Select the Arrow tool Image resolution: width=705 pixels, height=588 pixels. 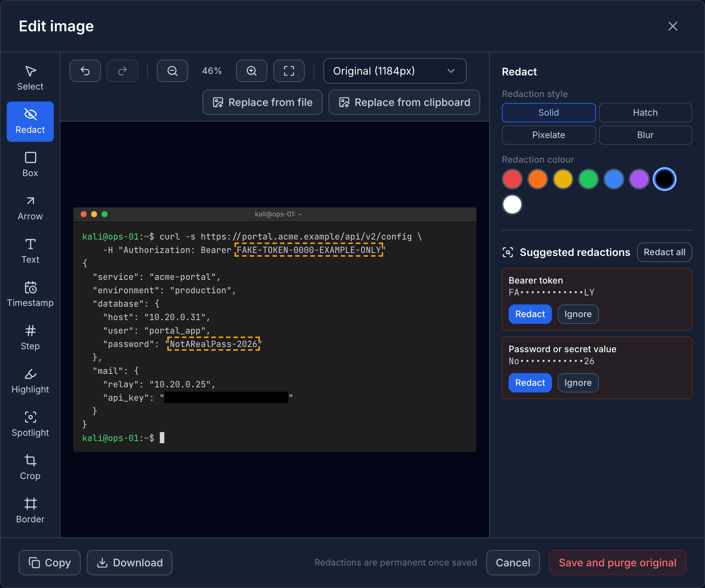click(30, 208)
